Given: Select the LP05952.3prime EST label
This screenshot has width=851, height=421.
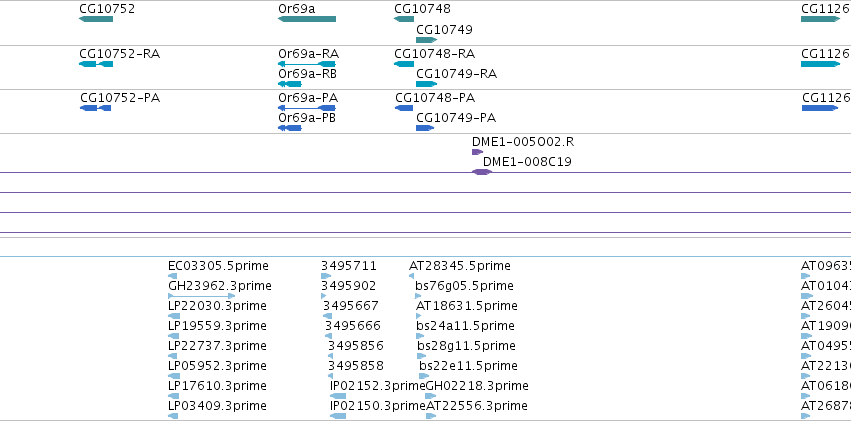Looking at the screenshot, I should [x=217, y=366].
